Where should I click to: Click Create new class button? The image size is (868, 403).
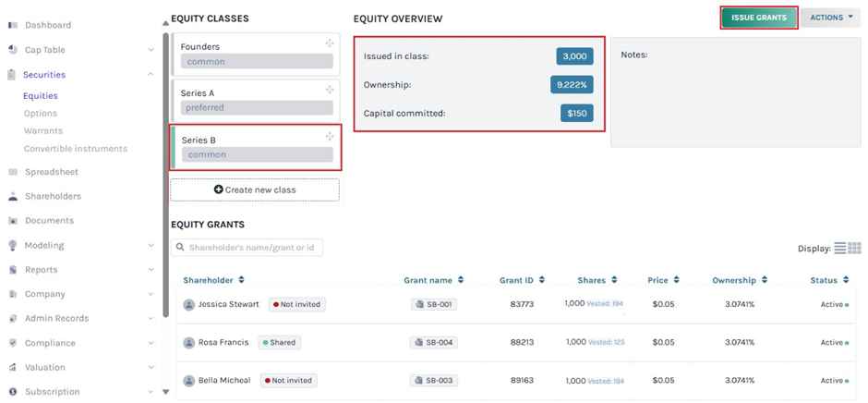pyautogui.click(x=254, y=189)
